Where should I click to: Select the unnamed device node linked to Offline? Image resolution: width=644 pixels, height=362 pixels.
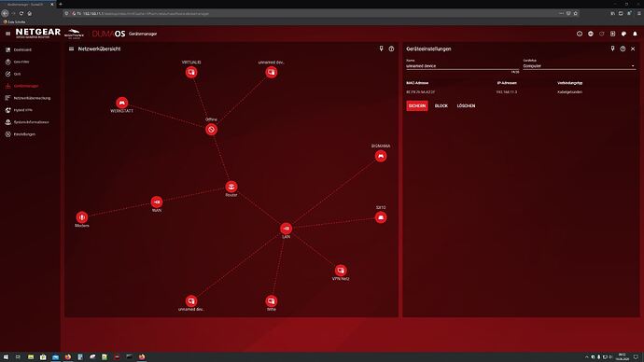pos(271,72)
